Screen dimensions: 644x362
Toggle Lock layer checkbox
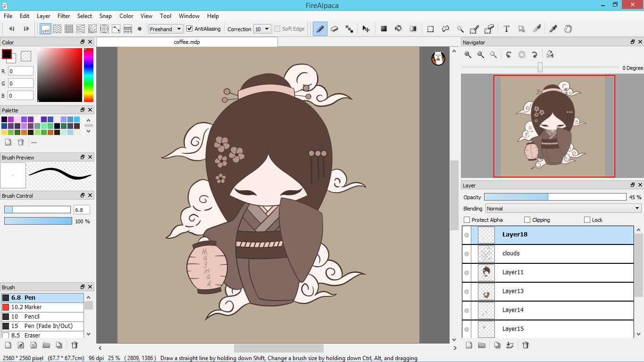[x=587, y=220]
